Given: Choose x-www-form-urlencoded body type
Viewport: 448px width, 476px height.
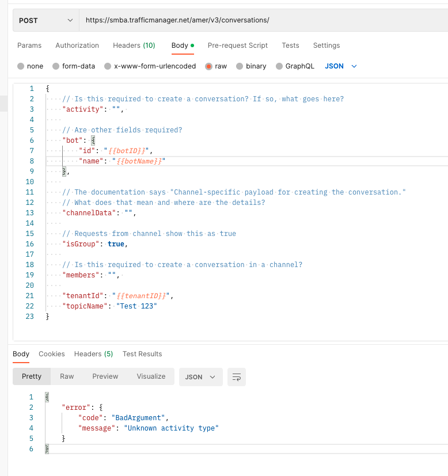Looking at the screenshot, I should (x=108, y=66).
